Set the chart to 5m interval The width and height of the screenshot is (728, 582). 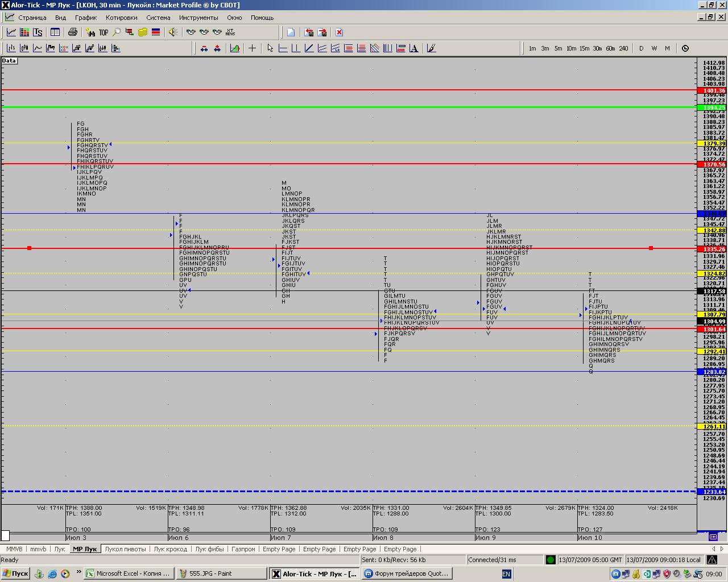click(x=558, y=48)
